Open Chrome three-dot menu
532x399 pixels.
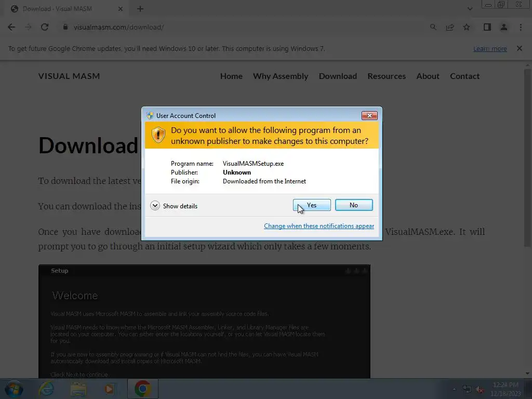(521, 27)
